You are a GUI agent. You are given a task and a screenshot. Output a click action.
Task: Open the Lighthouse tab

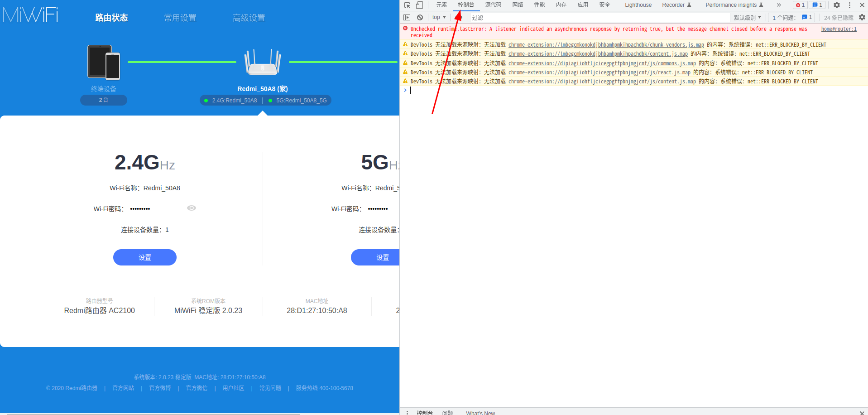click(x=638, y=5)
